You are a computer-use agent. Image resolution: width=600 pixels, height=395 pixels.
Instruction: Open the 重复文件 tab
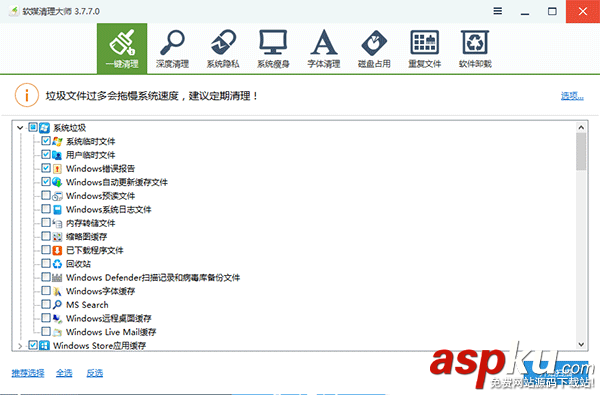pyautogui.click(x=425, y=49)
